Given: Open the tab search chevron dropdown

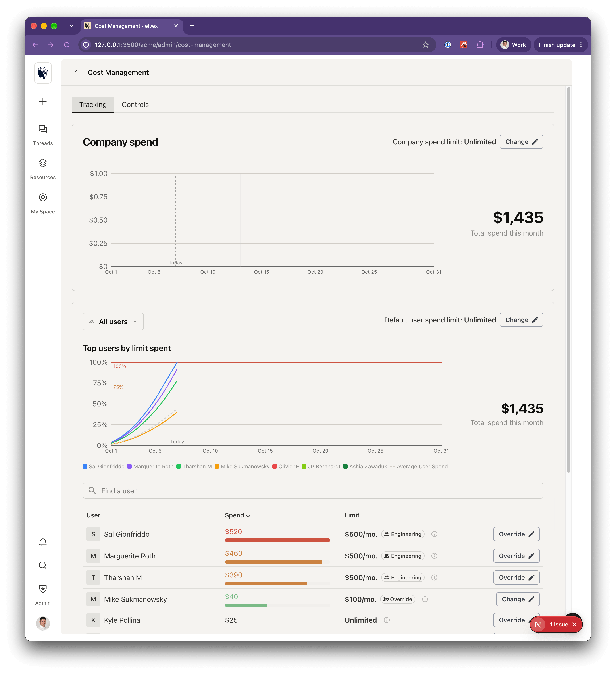Looking at the screenshot, I should pos(71,26).
